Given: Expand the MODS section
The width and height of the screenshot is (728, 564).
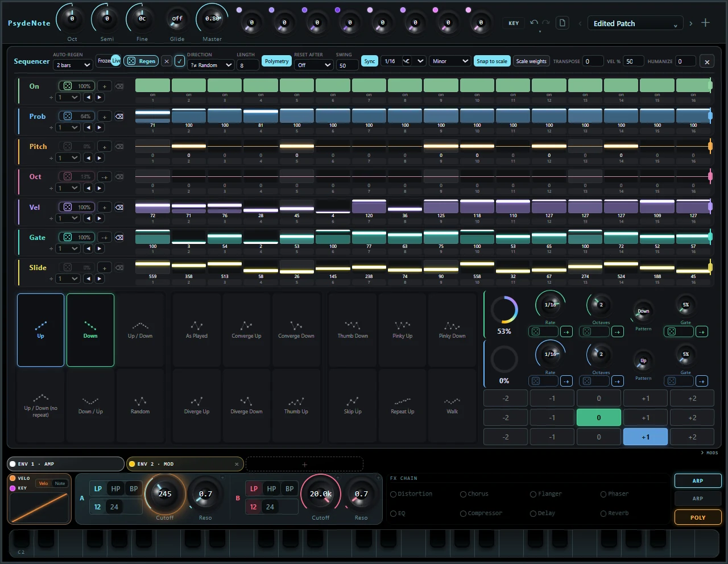Looking at the screenshot, I should 709,453.
